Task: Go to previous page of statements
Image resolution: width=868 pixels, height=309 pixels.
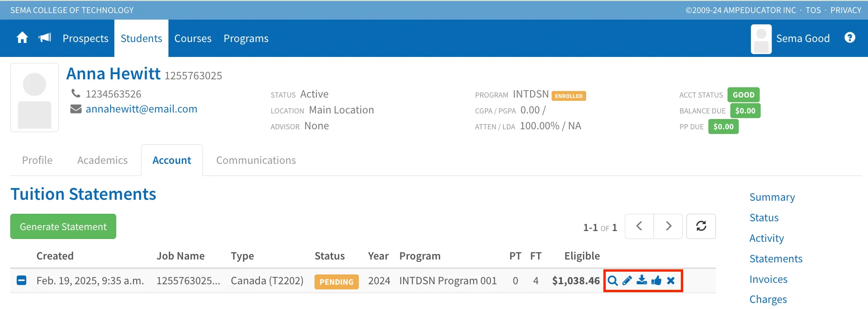Action: point(639,226)
